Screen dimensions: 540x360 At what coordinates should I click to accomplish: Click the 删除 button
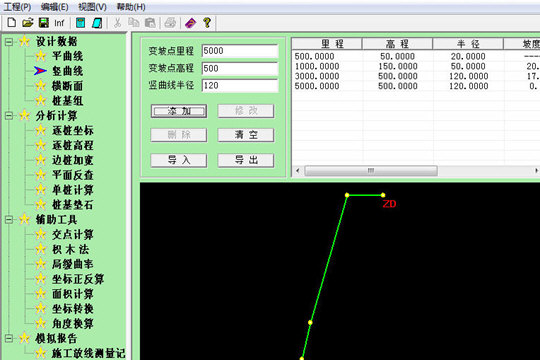[179, 135]
